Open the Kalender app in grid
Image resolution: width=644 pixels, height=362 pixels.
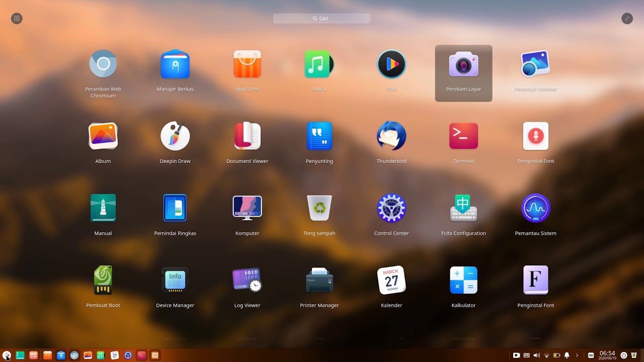391,280
